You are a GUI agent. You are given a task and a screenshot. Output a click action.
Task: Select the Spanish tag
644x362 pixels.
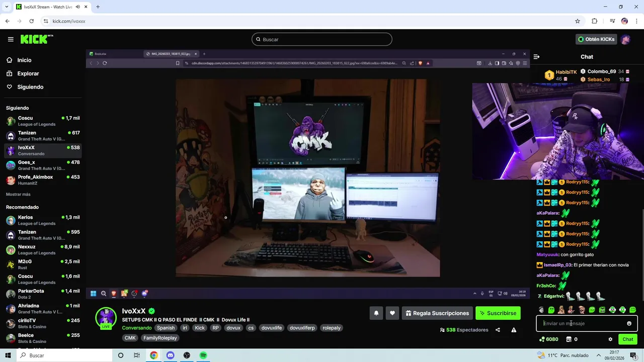(166, 328)
